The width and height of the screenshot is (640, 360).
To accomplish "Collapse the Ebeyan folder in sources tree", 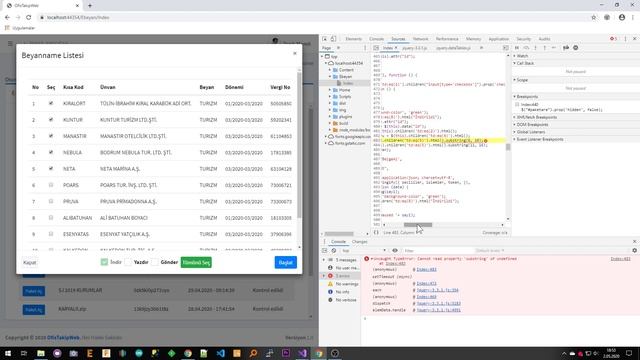I will click(330, 76).
